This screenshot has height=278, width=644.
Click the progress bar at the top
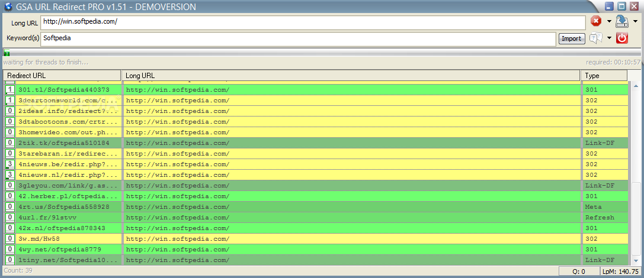coord(322,53)
